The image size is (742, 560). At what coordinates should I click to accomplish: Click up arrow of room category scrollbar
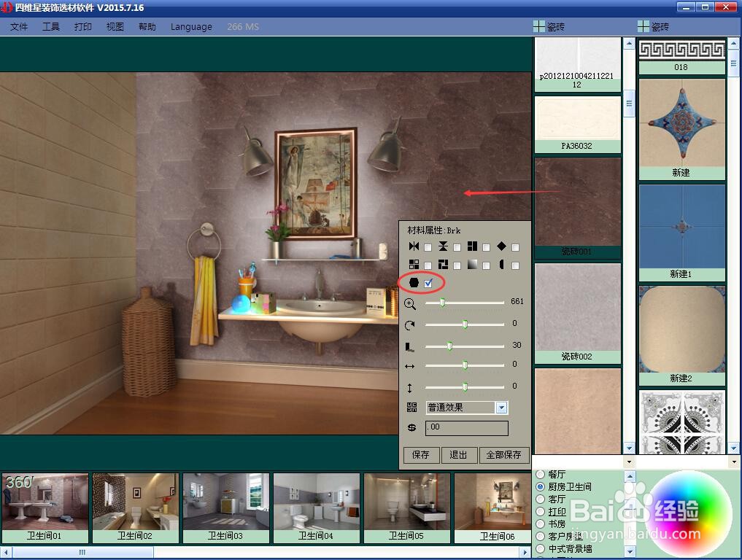630,476
